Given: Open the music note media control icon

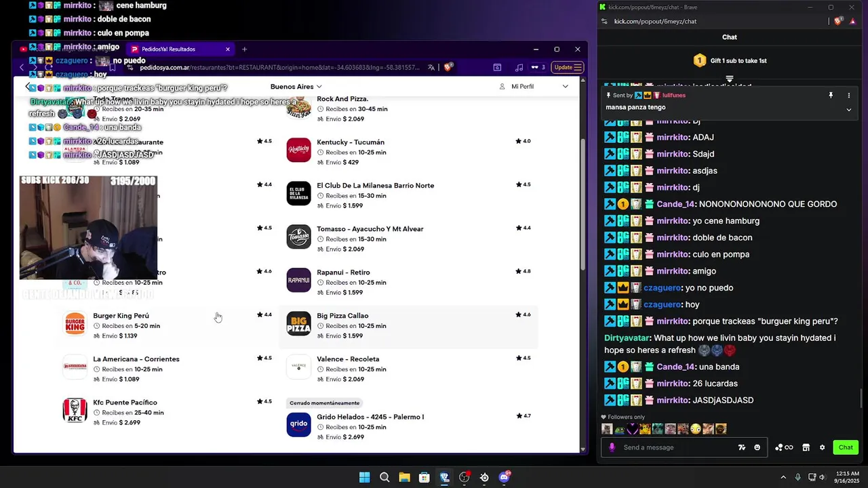Looking at the screenshot, I should tap(519, 67).
